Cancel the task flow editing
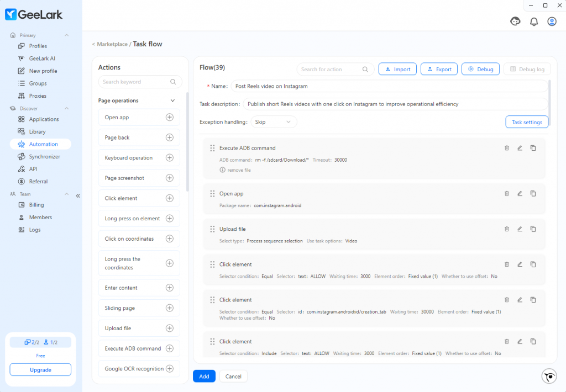 click(233, 376)
